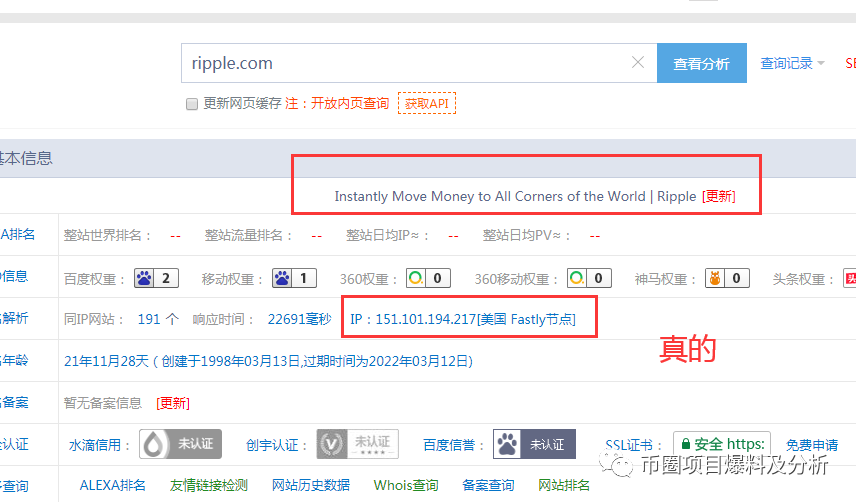The height and width of the screenshot is (502, 856).
Task: Click the domain age 21年11月28天 link
Action: (268, 361)
